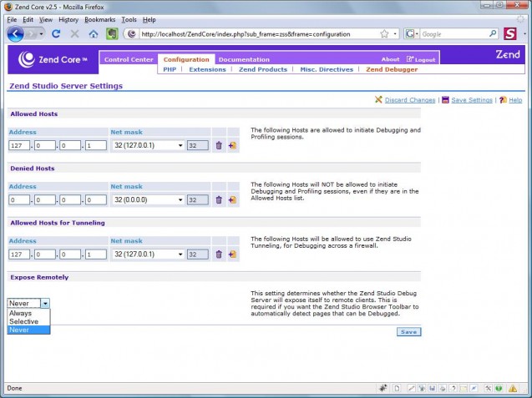Add a new Allowed Hosts for Tunneling entry icon
This screenshot has width=532, height=398.
pyautogui.click(x=232, y=254)
